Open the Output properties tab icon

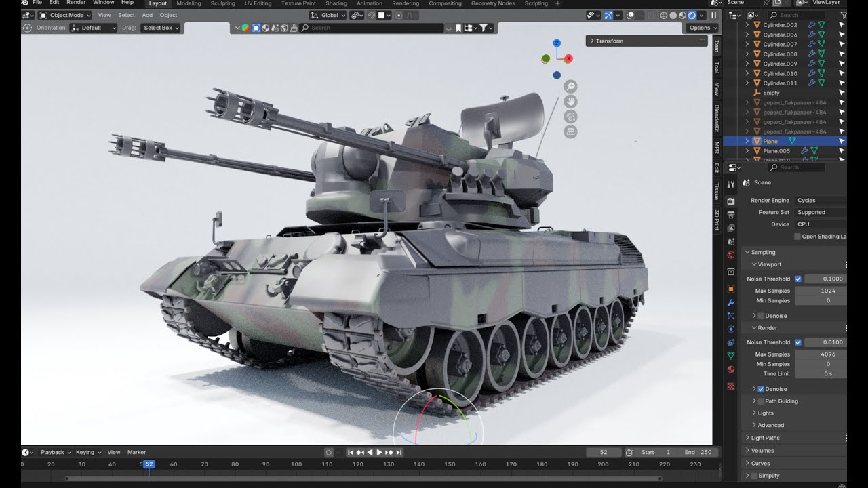pos(731,214)
